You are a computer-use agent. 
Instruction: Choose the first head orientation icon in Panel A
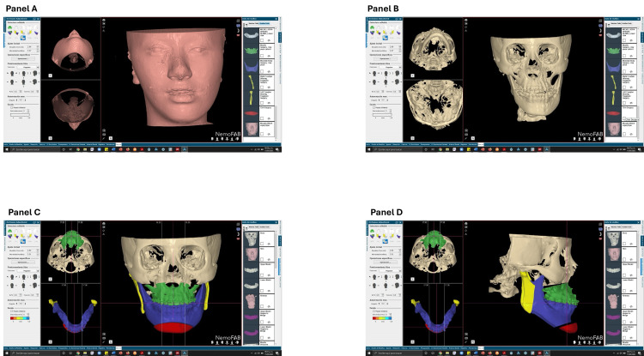tap(12, 74)
